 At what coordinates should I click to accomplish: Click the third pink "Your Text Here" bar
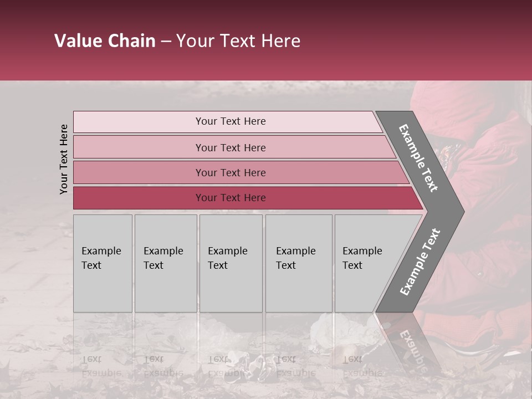(231, 172)
